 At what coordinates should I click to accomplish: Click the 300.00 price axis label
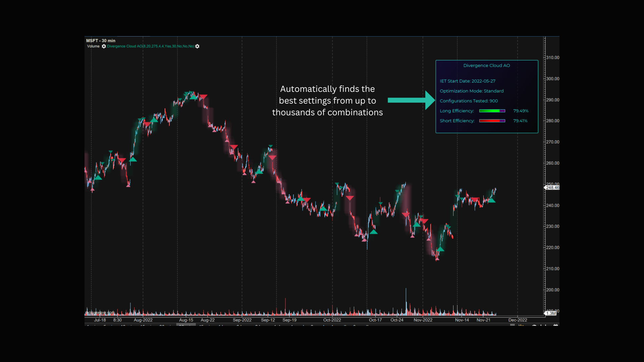click(x=552, y=79)
